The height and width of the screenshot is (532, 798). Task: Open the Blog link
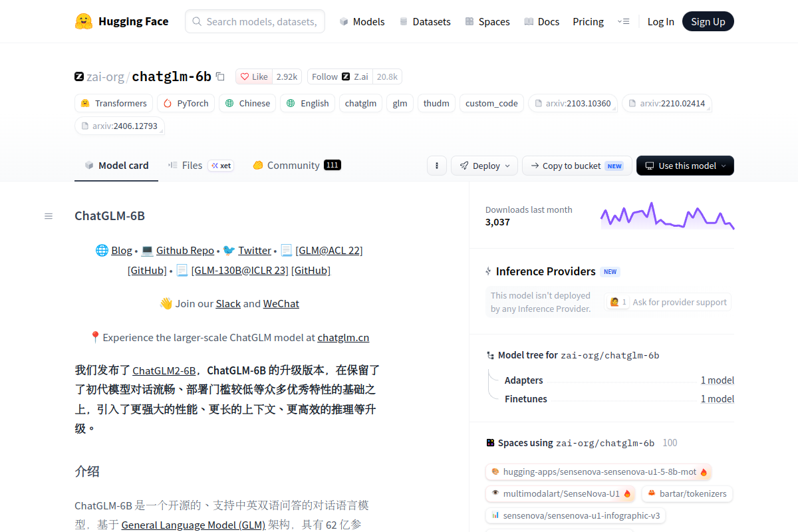point(122,251)
